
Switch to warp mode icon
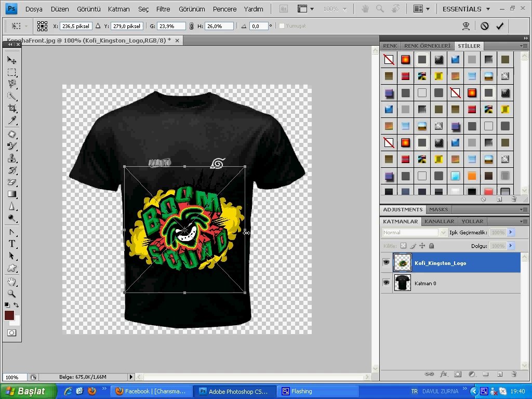click(x=466, y=26)
